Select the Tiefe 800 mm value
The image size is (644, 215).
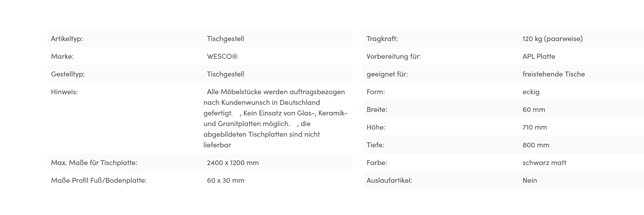click(x=536, y=145)
